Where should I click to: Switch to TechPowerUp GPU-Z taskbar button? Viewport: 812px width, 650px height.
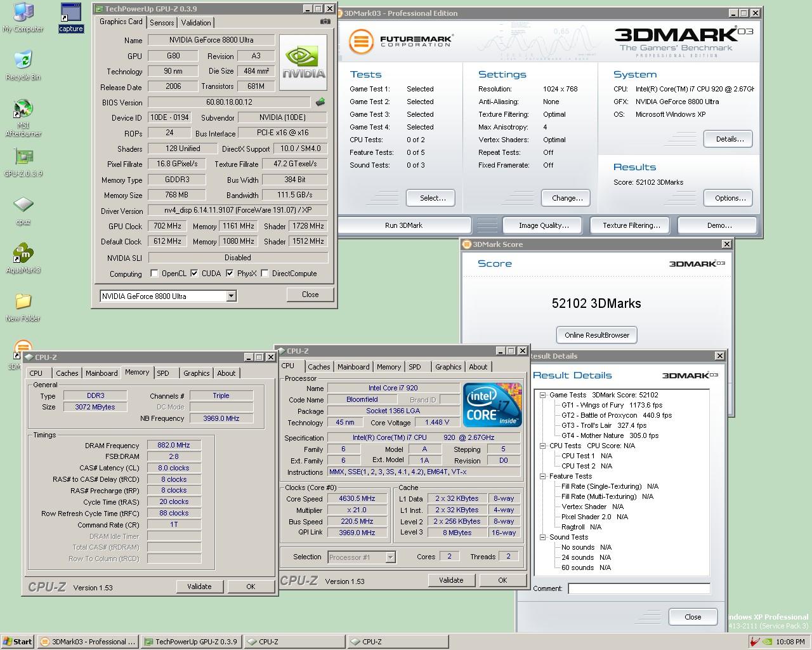click(x=192, y=641)
